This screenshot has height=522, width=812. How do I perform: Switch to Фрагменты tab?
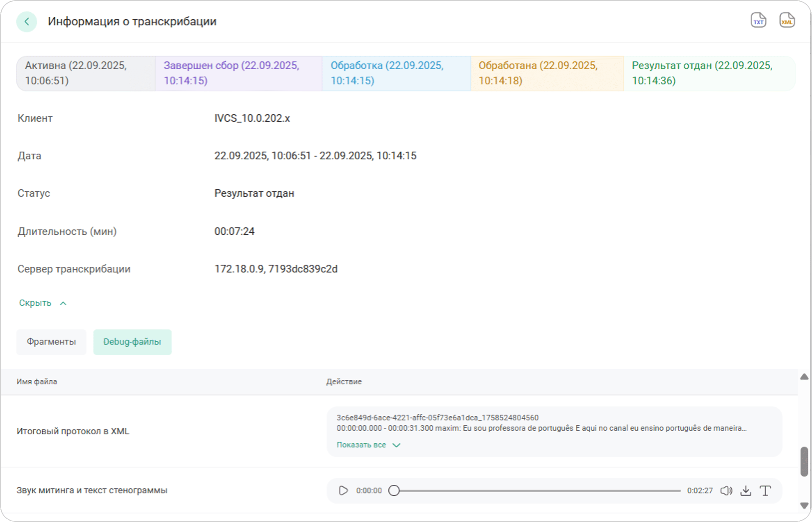(51, 342)
